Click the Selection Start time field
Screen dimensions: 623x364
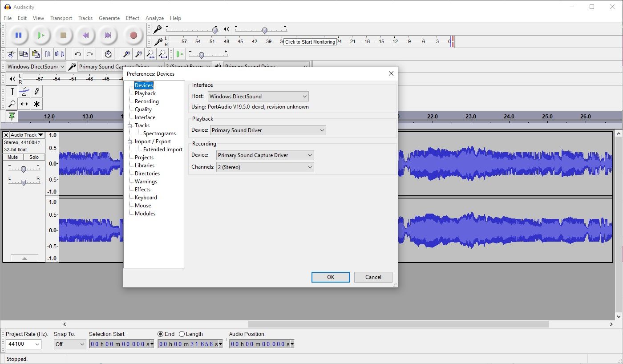pyautogui.click(x=121, y=344)
